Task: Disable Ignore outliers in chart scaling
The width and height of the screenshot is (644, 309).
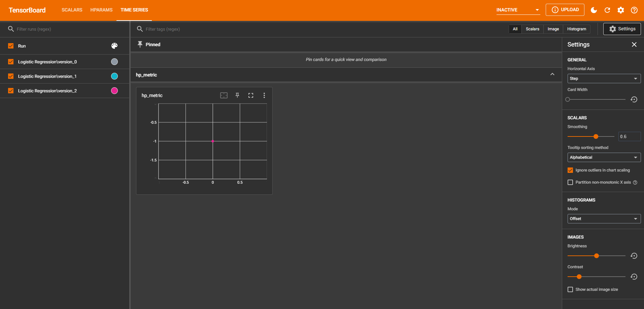Action: (x=570, y=170)
